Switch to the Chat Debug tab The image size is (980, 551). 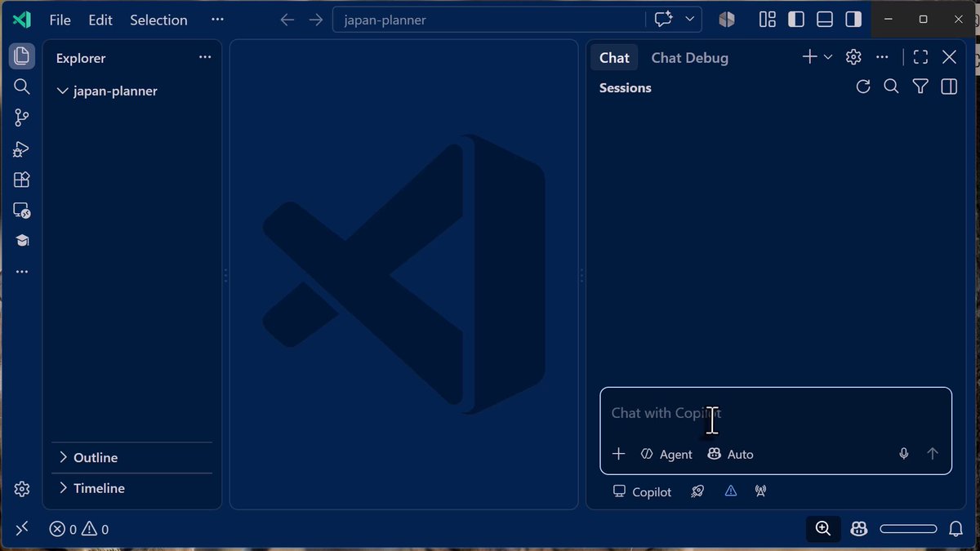click(690, 58)
